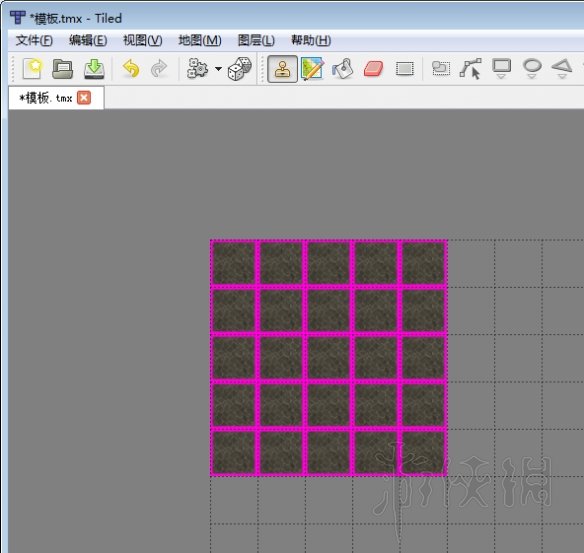Expand the command button dropdown arrow
The image size is (584, 553).
219,69
